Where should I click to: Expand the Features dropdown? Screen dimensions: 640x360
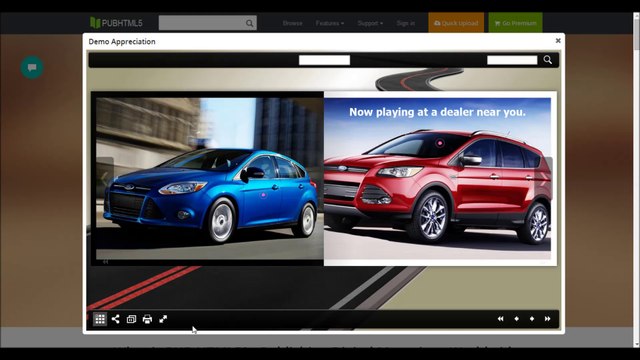pos(330,23)
